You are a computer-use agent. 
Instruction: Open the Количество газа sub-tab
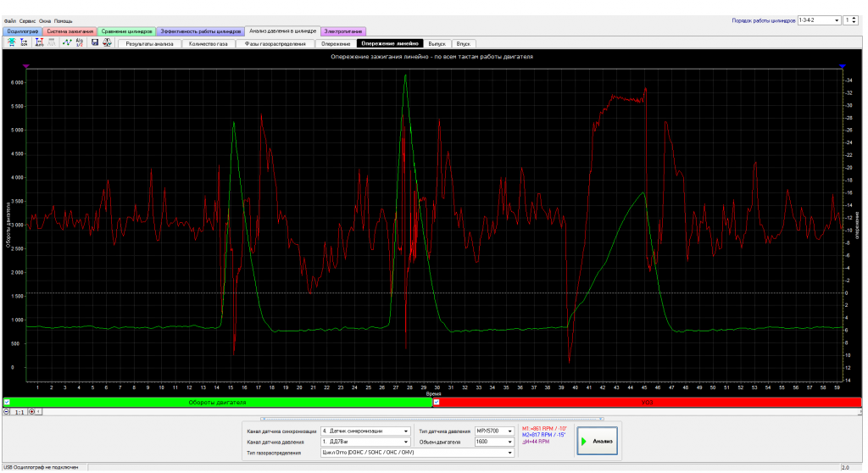point(209,44)
